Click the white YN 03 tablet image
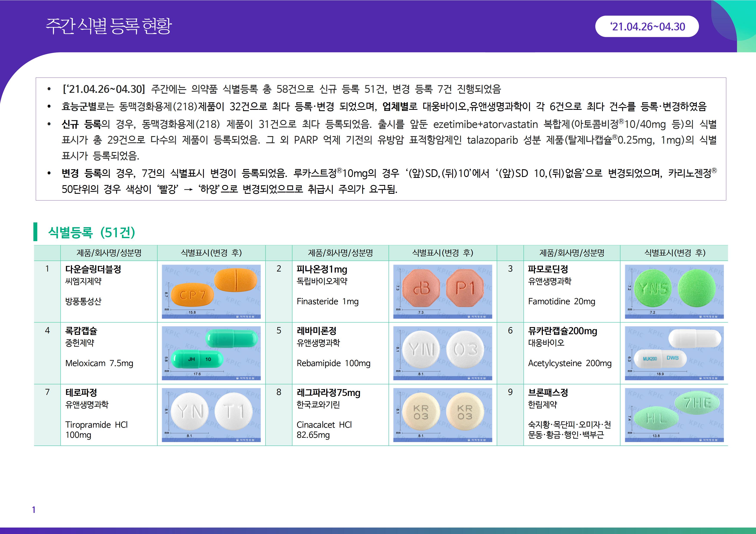This screenshot has height=534, width=756. click(x=442, y=353)
